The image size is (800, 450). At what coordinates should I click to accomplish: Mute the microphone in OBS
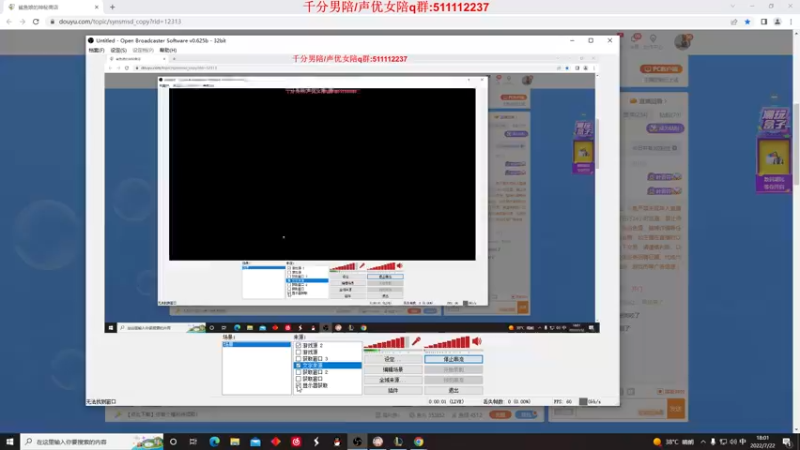click(x=416, y=341)
